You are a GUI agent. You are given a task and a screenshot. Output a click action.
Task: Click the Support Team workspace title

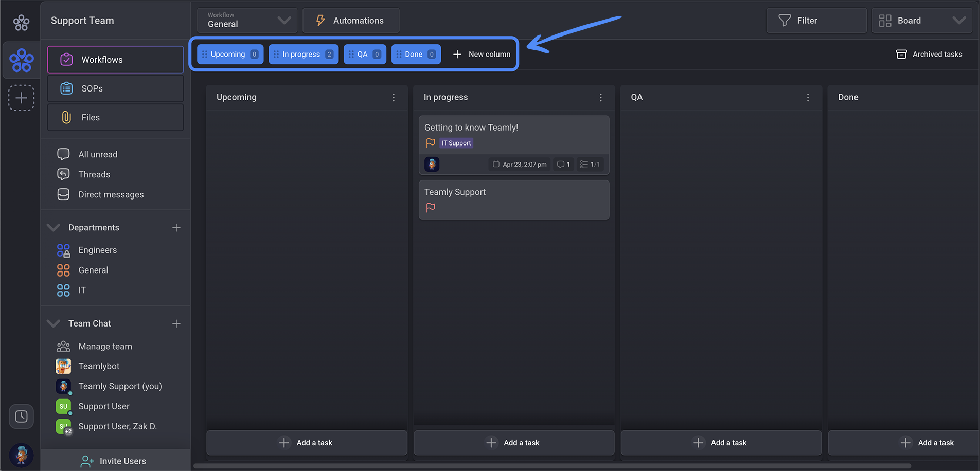[82, 21]
